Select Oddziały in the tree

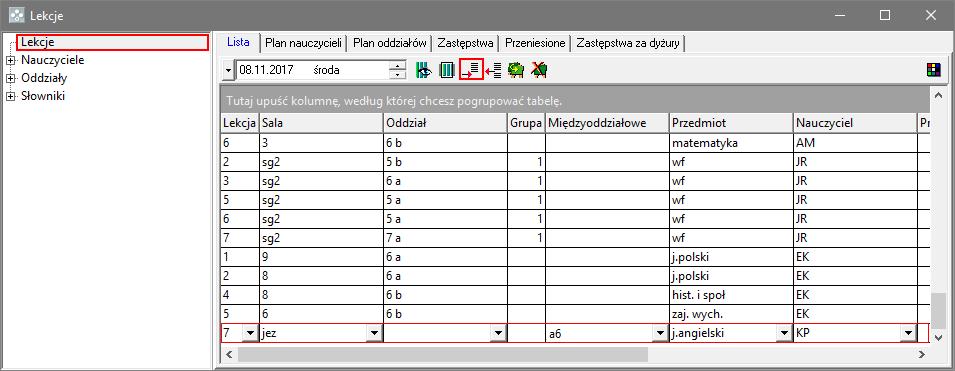(44, 79)
